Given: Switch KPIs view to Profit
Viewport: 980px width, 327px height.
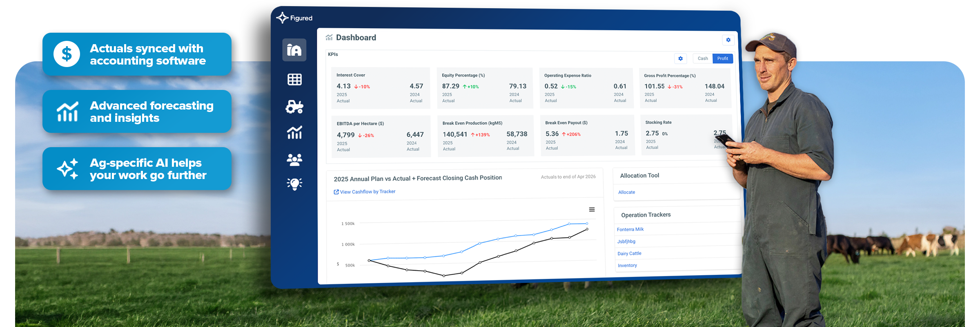Looking at the screenshot, I should (723, 58).
